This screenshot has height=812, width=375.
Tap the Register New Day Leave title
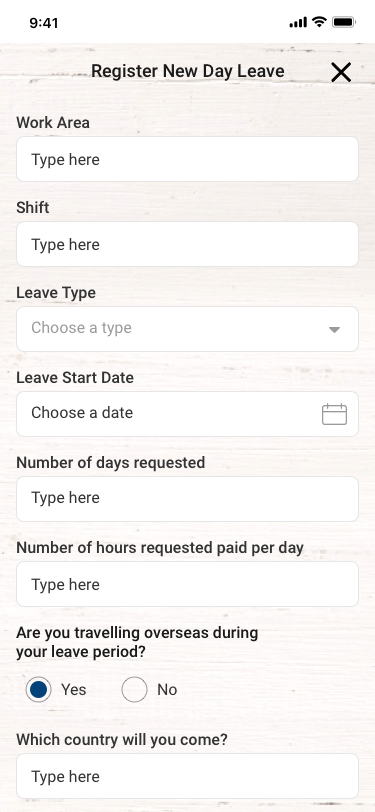pos(188,71)
